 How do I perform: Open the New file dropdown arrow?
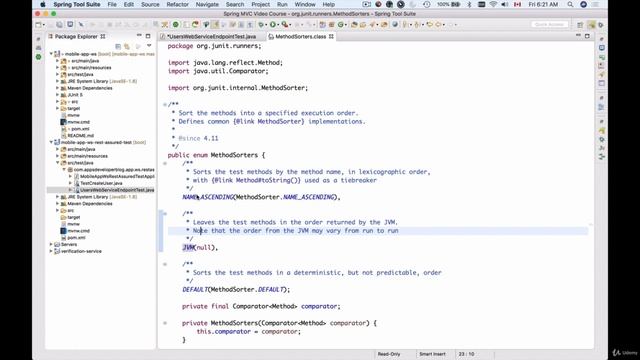pyautogui.click(x=44, y=25)
